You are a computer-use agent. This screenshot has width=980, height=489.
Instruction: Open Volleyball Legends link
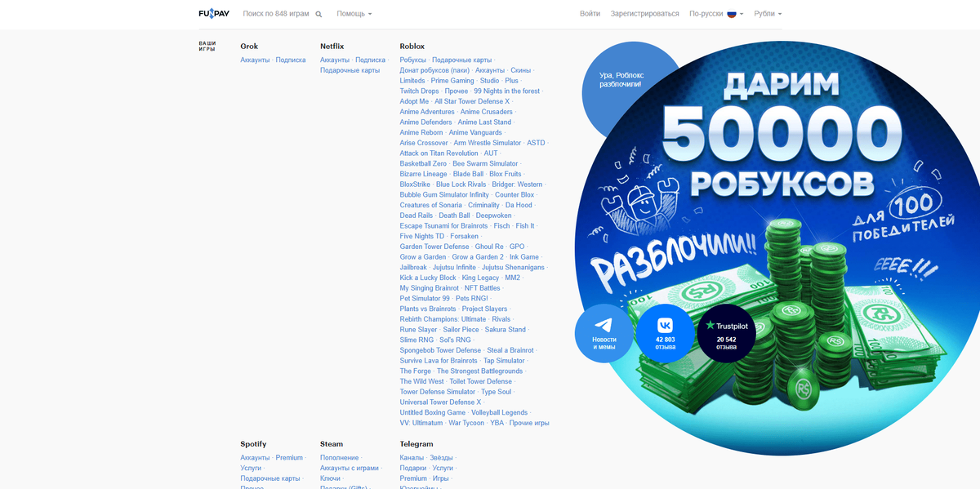(499, 413)
